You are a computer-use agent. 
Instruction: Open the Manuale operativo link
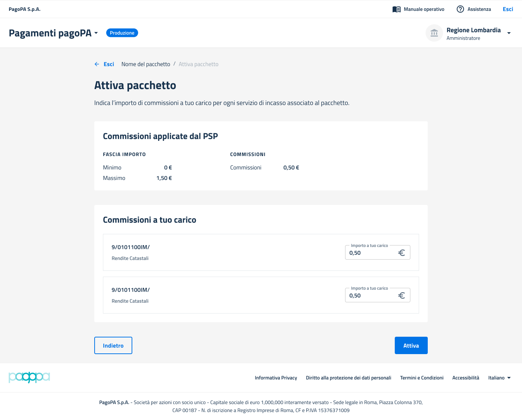point(424,9)
